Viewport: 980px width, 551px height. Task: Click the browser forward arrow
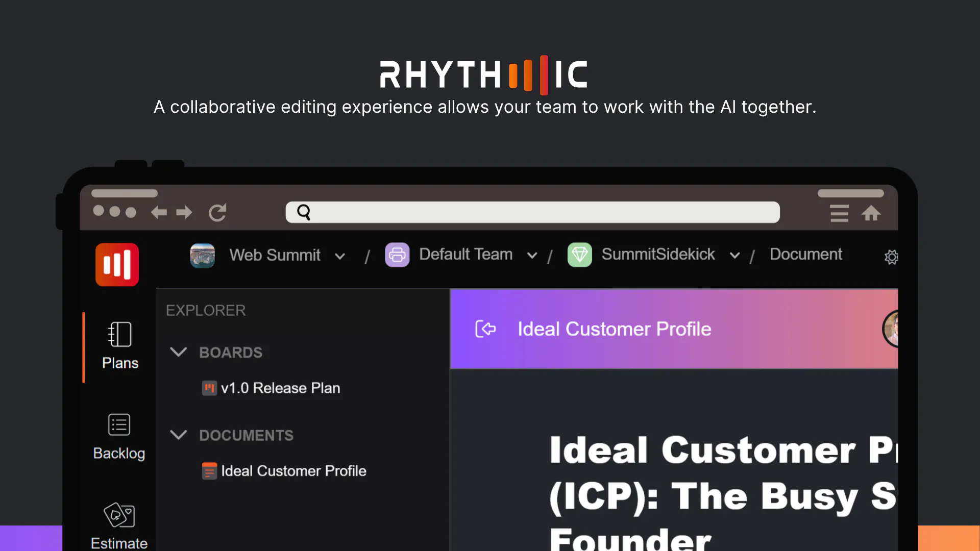click(x=184, y=212)
